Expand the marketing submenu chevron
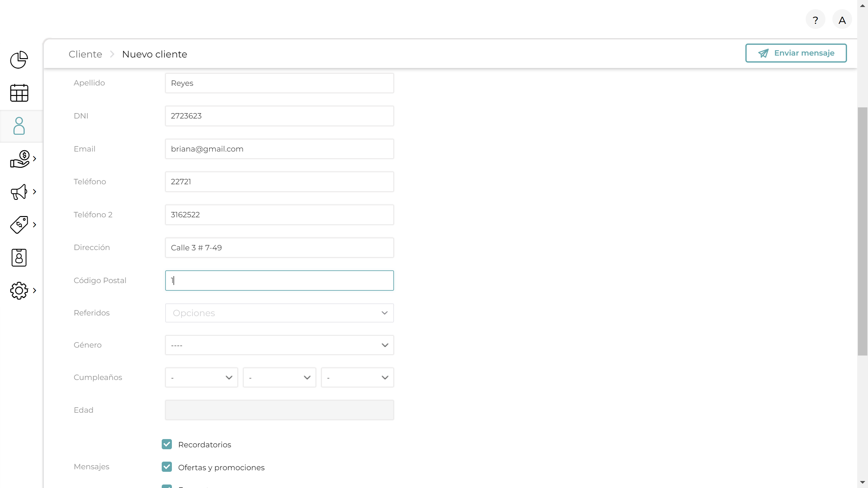 [x=34, y=192]
